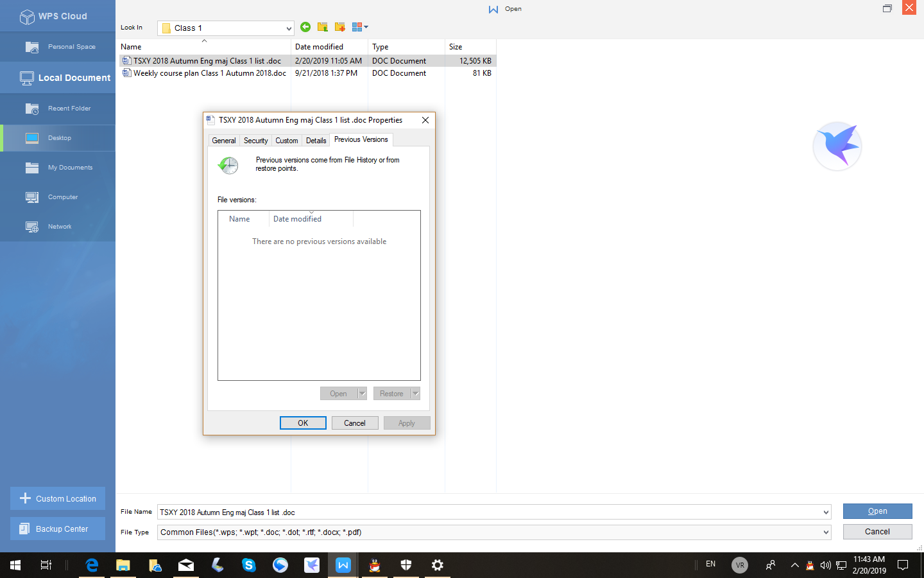924x578 pixels.
Task: Select Network in sidebar
Action: coord(58,227)
